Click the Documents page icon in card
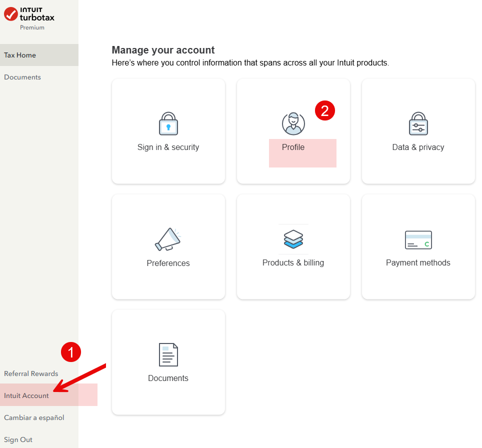The width and height of the screenshot is (482, 448). pos(168,355)
